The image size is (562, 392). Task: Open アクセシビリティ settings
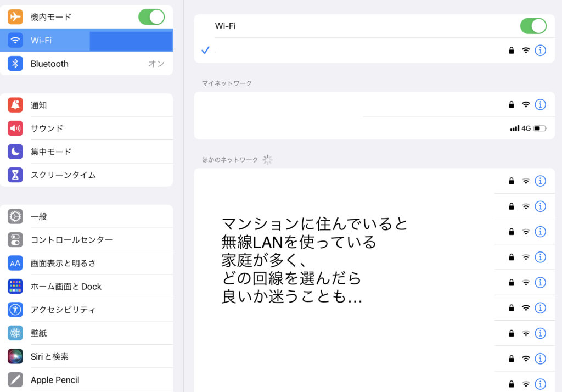pos(63,310)
